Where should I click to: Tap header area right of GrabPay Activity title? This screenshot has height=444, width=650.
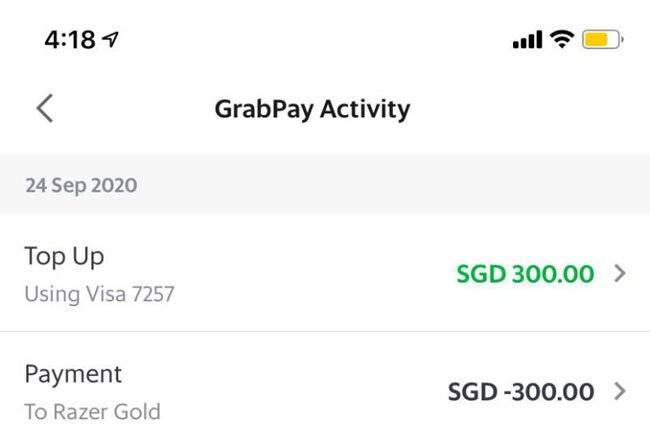[x=530, y=108]
